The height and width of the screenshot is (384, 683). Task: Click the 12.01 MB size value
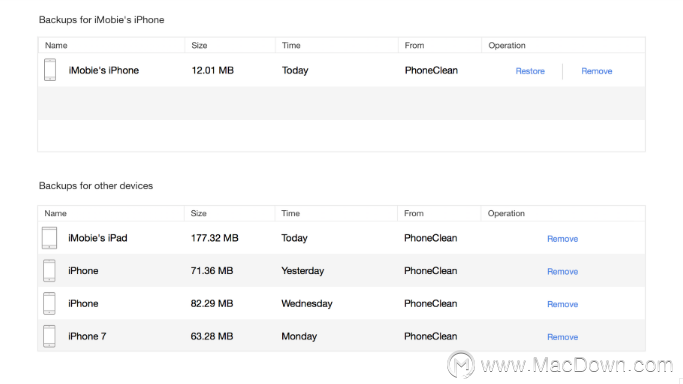213,70
